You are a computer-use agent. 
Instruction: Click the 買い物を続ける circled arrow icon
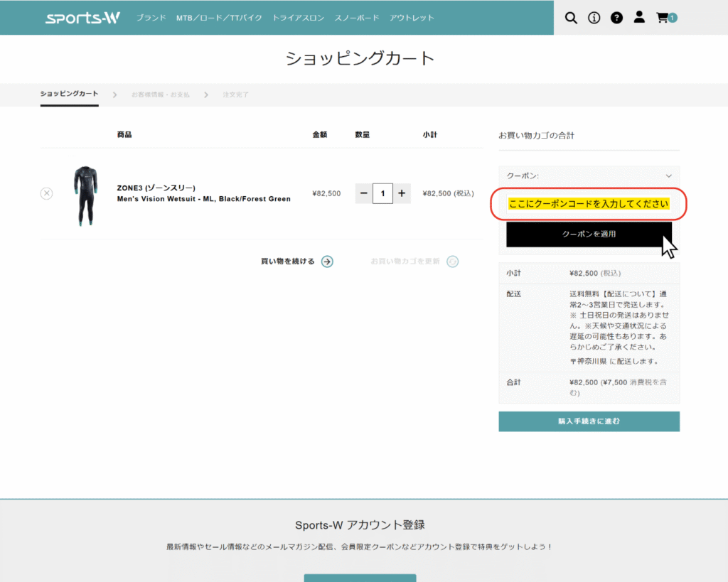click(x=326, y=261)
